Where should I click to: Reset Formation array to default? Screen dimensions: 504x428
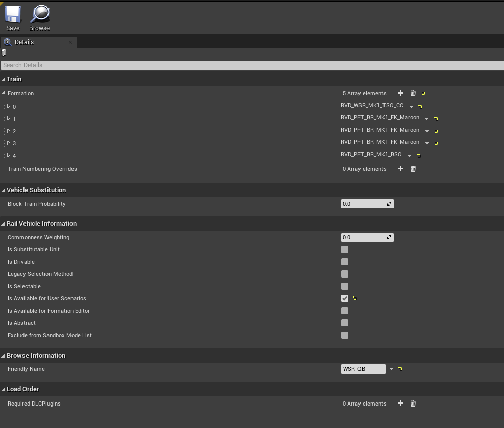(423, 93)
